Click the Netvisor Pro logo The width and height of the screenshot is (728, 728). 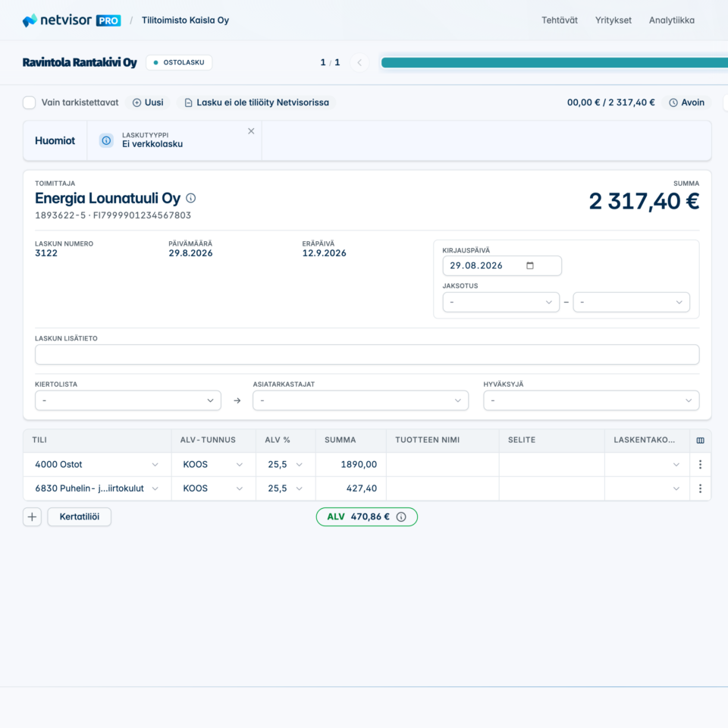click(71, 20)
